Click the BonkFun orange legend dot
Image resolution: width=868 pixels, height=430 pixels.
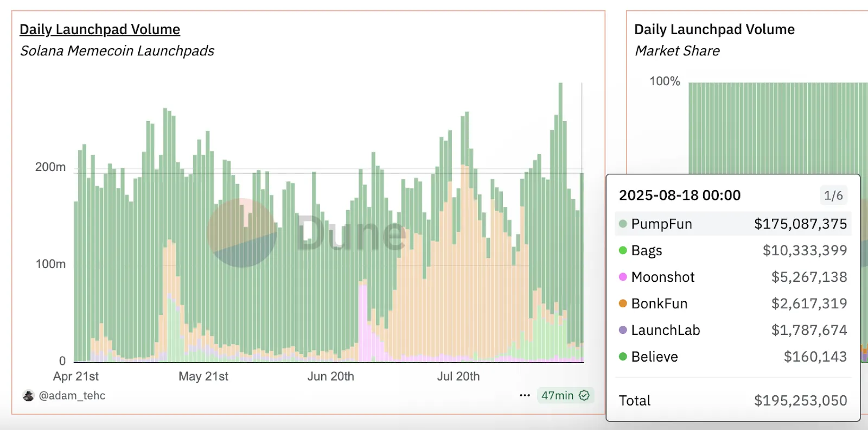(x=623, y=303)
